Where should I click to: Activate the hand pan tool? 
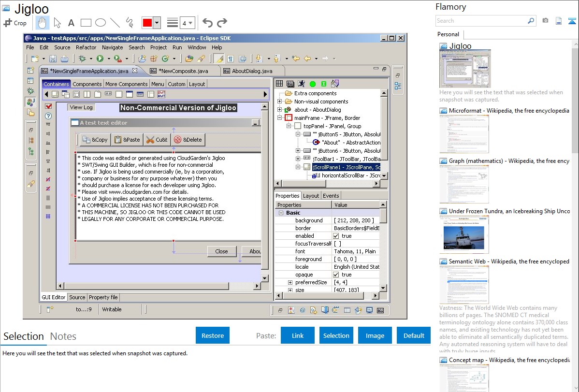pos(42,23)
